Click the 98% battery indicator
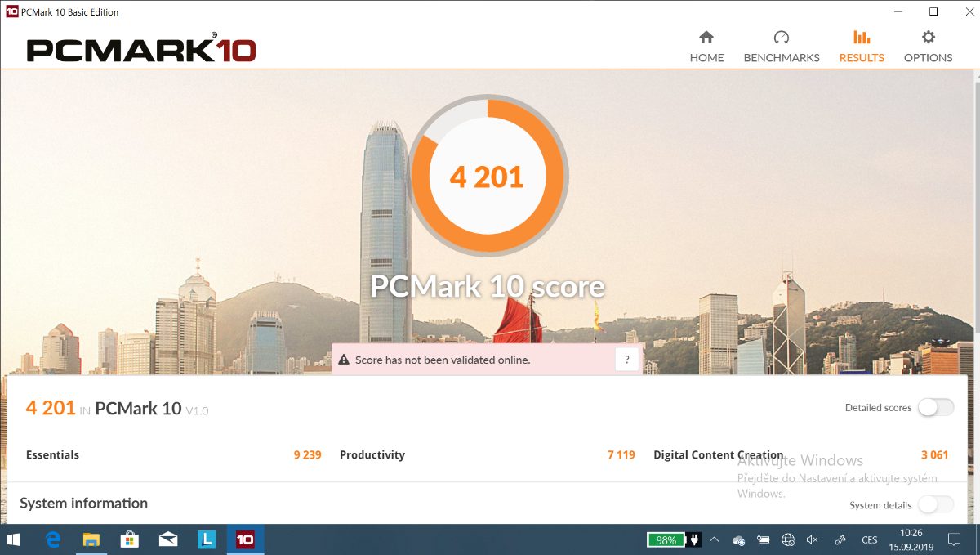 (x=666, y=539)
